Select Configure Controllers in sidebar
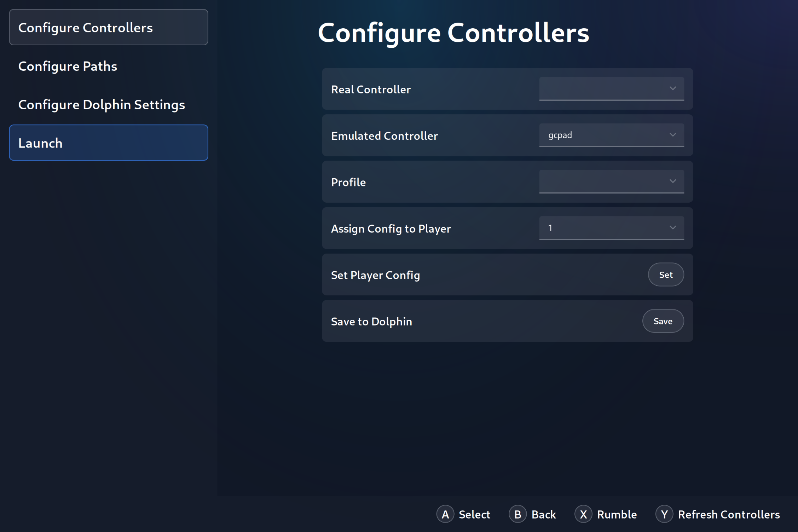The image size is (798, 532). click(x=108, y=27)
